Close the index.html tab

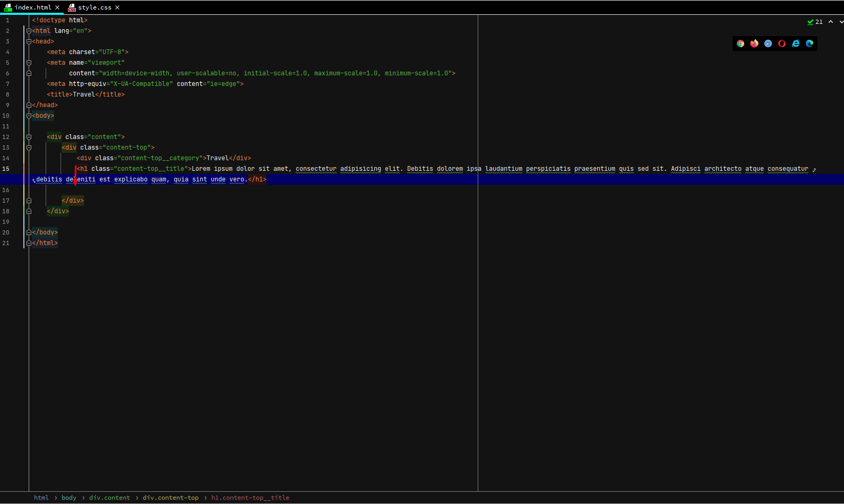[x=57, y=7]
